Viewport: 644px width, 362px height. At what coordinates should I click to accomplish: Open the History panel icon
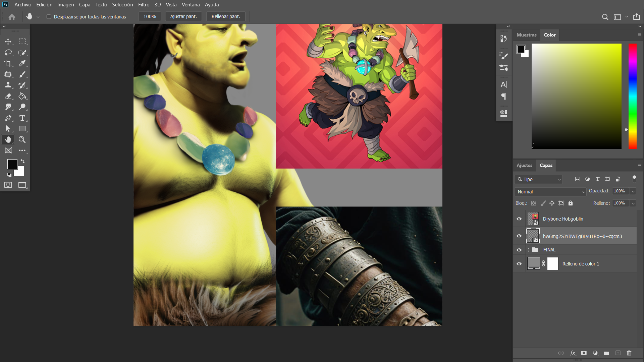tap(503, 39)
